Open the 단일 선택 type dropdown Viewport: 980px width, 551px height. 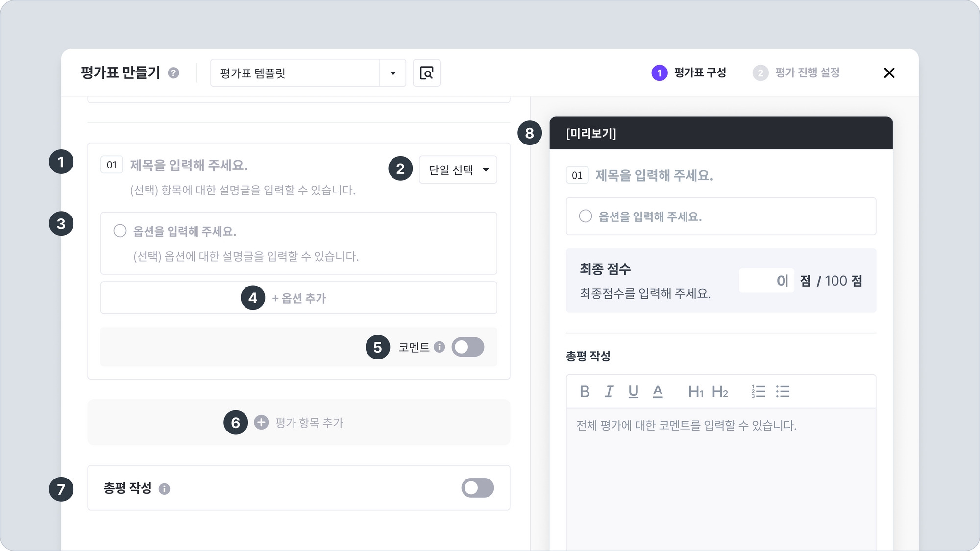tap(458, 170)
